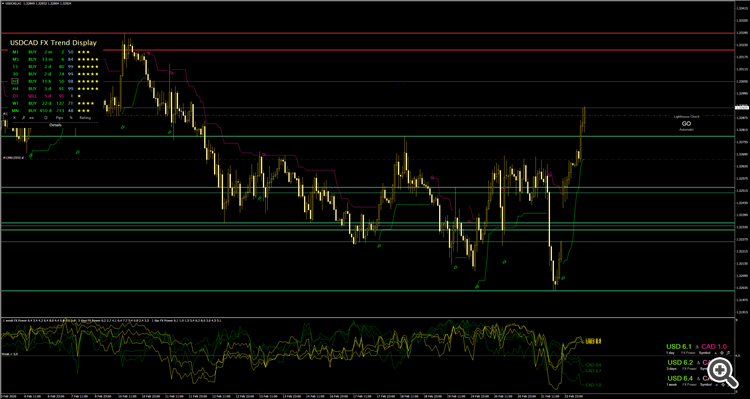Screen dimensions: 750x399
Task: Expand the Details section of Trend Display
Action: (x=55, y=125)
